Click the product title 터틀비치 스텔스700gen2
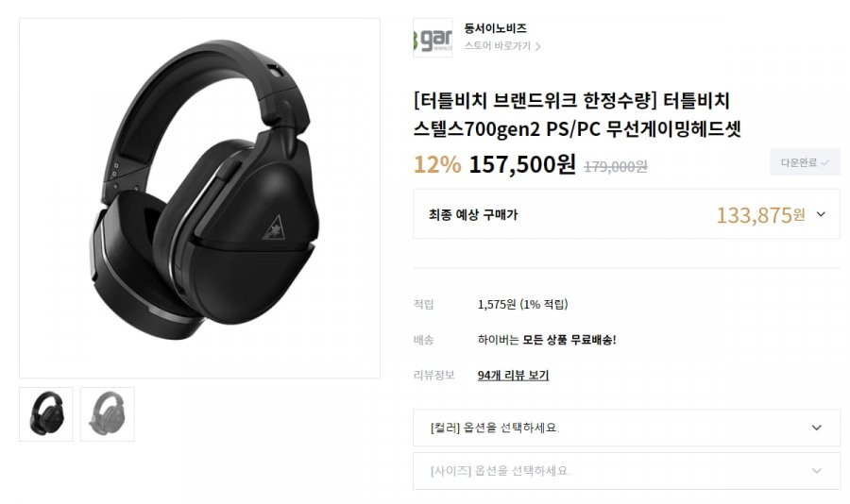 (x=577, y=115)
